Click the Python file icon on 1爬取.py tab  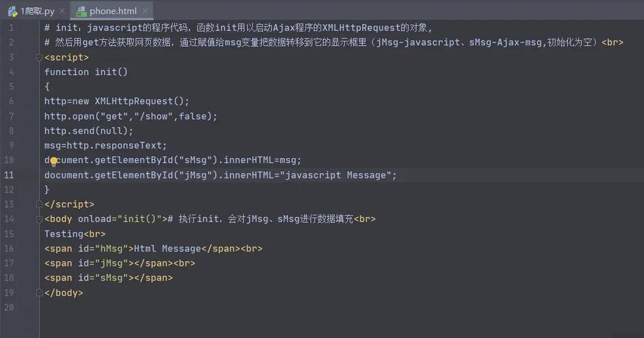13,11
